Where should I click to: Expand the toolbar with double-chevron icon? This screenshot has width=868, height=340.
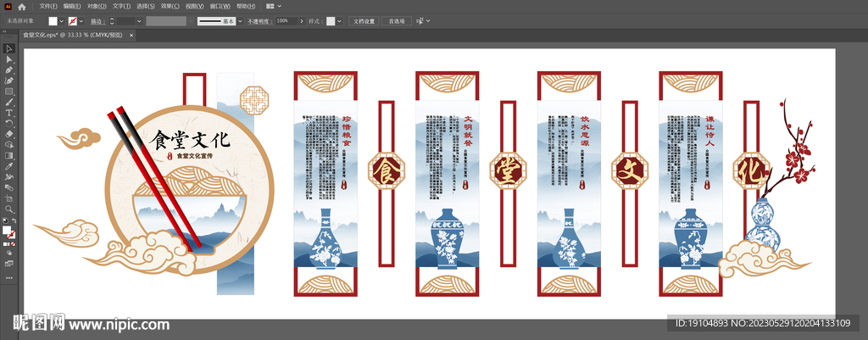point(4,31)
